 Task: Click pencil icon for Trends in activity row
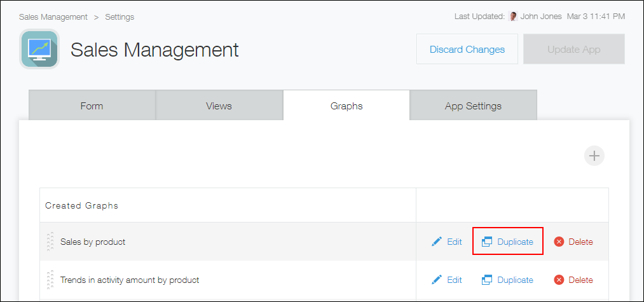[436, 280]
